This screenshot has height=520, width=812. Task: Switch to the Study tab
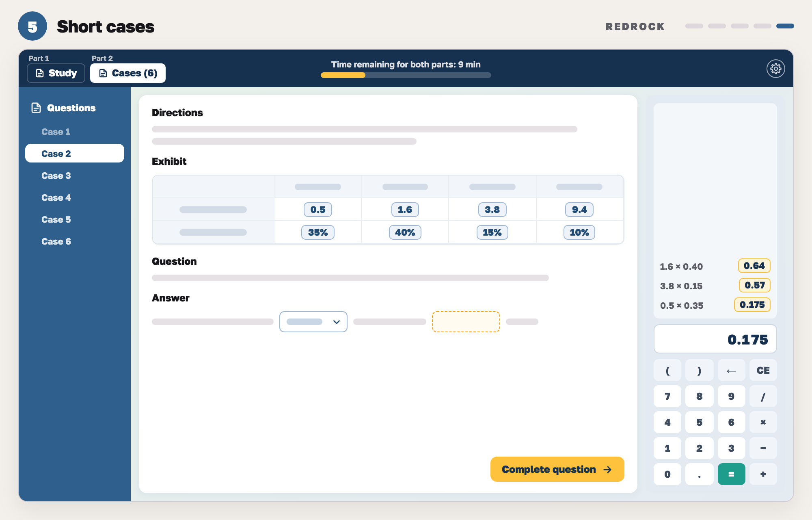pos(56,73)
